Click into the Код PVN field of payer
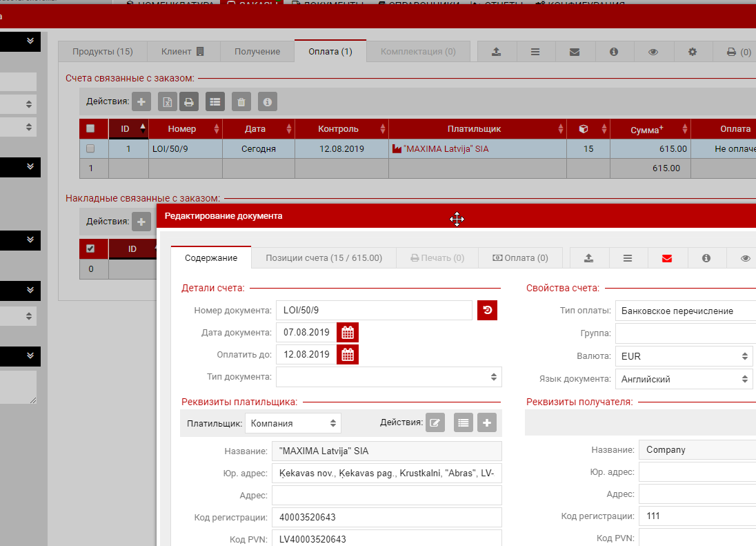Screen dimensions: 756x546 click(386, 539)
